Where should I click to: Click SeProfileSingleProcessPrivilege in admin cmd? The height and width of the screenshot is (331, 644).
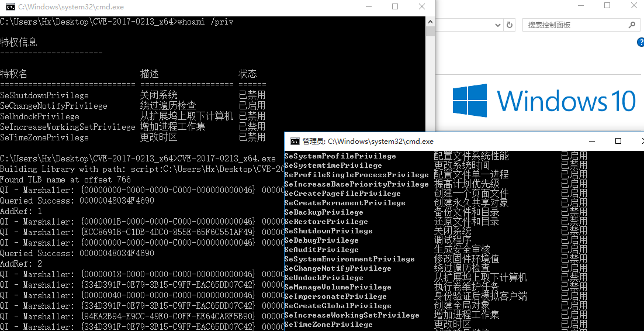[x=356, y=175]
